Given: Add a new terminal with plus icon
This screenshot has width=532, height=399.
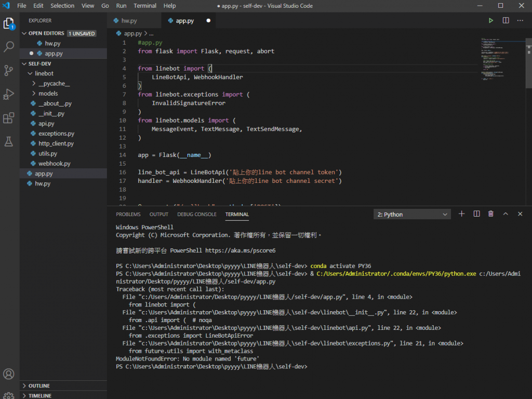Looking at the screenshot, I should tap(461, 214).
